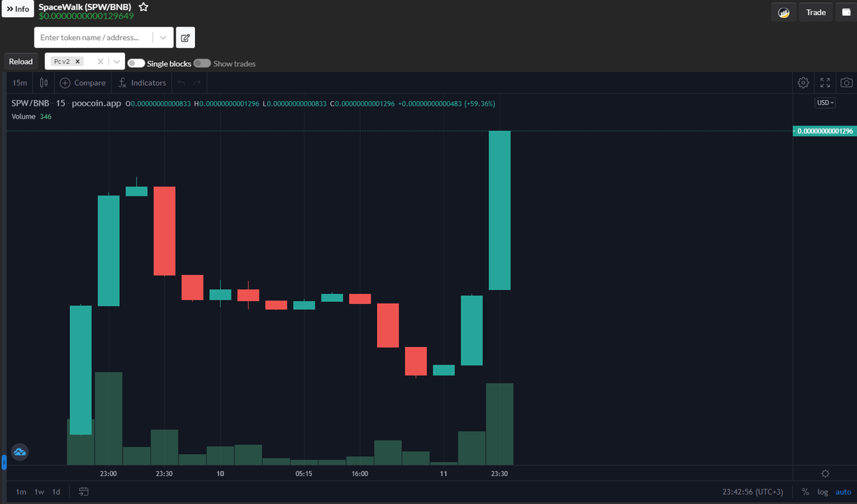Open the fx Indicators menu
Image resolution: width=857 pixels, height=504 pixels.
point(142,83)
